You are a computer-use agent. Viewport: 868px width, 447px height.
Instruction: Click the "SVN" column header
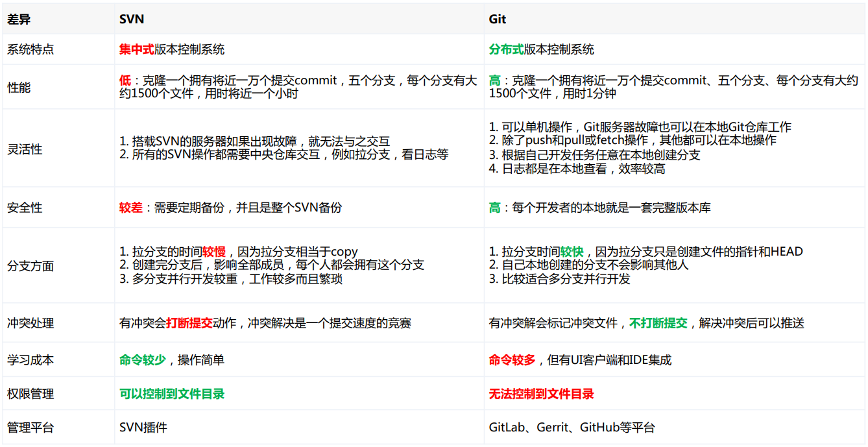click(132, 19)
